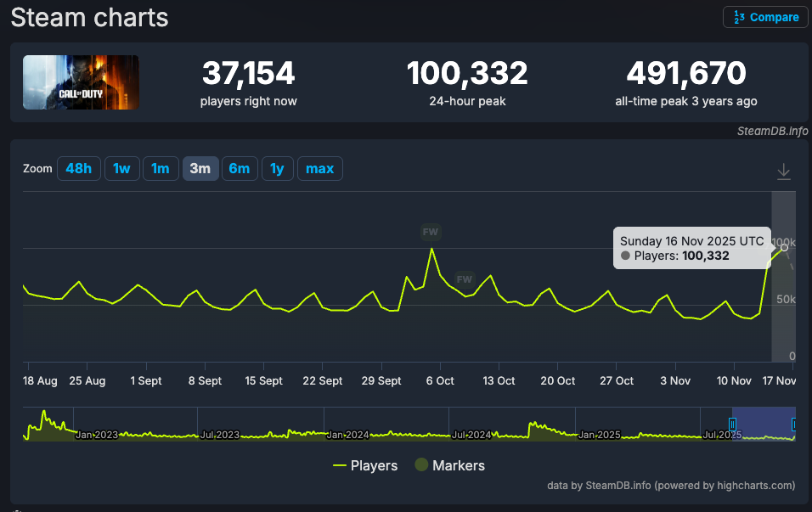Select the 1m zoom range option
Image resolution: width=812 pixels, height=512 pixels.
coord(161,168)
